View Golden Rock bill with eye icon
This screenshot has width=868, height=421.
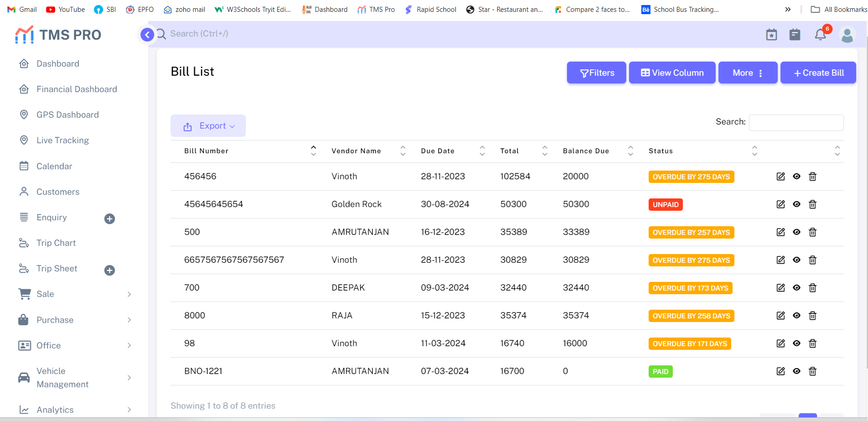(x=797, y=204)
